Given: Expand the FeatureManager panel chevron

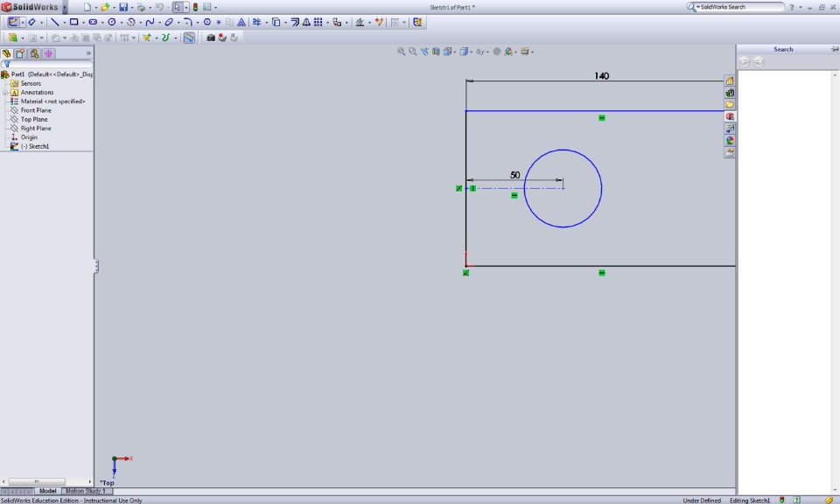Looking at the screenshot, I should [88, 53].
